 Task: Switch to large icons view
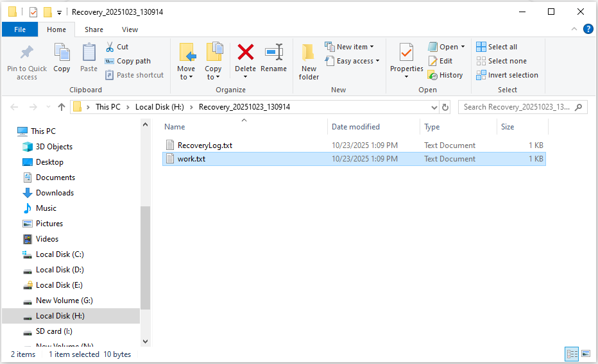(585, 354)
